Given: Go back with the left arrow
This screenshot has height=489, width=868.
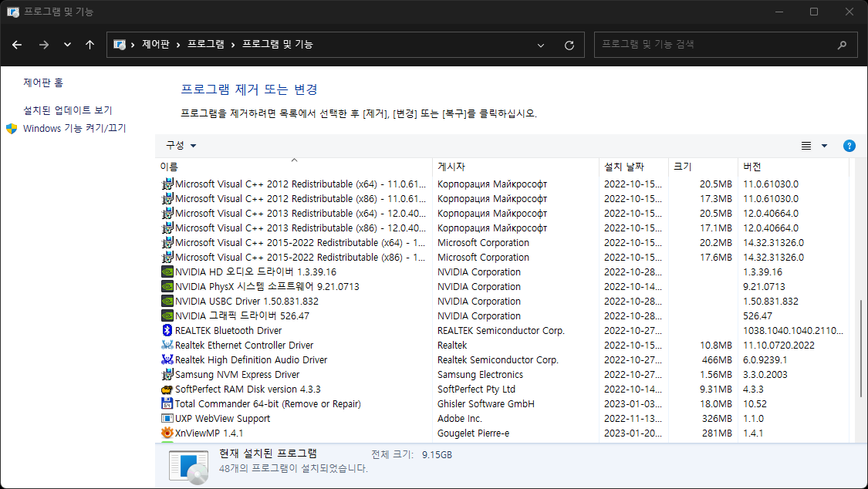Looking at the screenshot, I should 17,45.
